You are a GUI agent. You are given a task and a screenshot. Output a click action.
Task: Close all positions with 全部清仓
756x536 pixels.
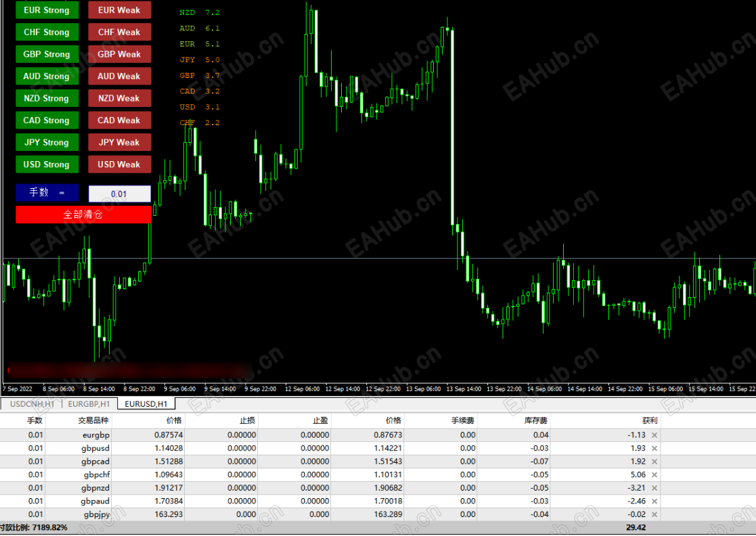coord(83,215)
